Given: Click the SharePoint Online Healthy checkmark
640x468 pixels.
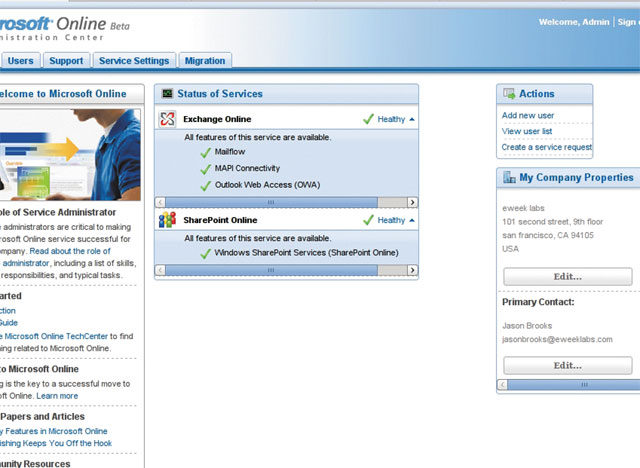Looking at the screenshot, I should (368, 220).
